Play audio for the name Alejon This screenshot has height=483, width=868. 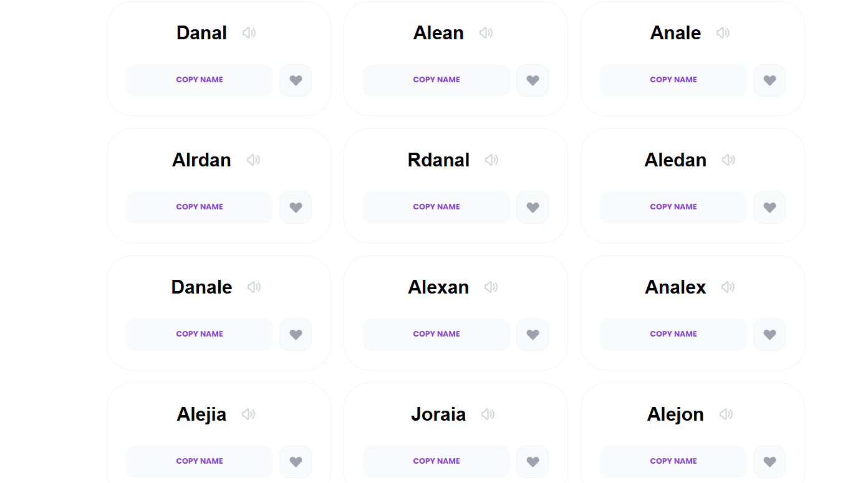tap(726, 414)
